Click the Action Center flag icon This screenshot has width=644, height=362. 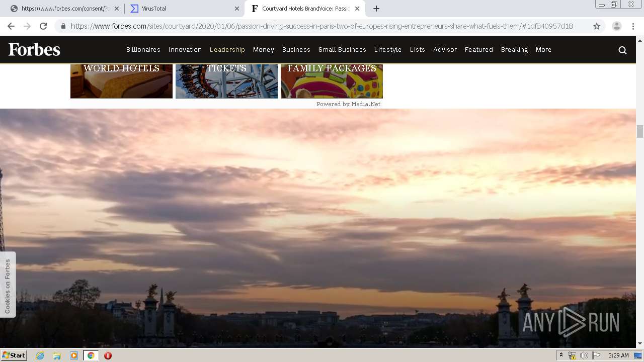pyautogui.click(x=596, y=355)
